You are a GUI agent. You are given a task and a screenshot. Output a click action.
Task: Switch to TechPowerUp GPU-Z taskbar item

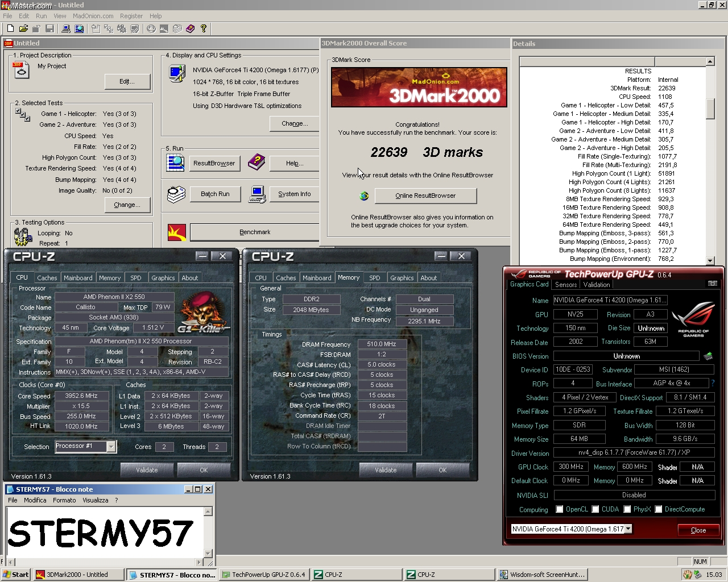pos(264,575)
